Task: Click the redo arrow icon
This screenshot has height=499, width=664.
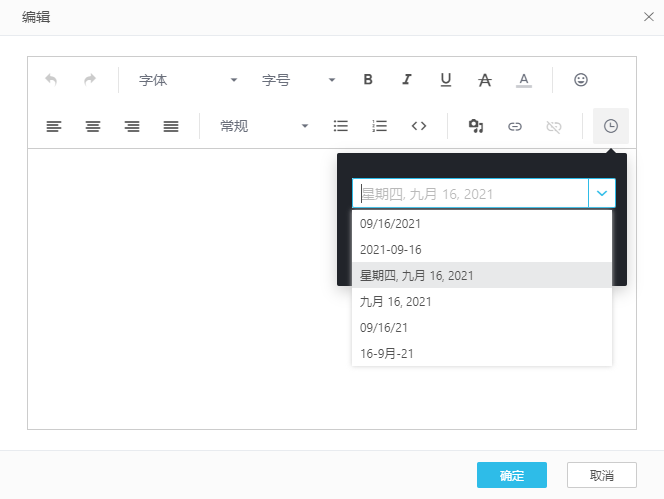Action: (x=90, y=80)
